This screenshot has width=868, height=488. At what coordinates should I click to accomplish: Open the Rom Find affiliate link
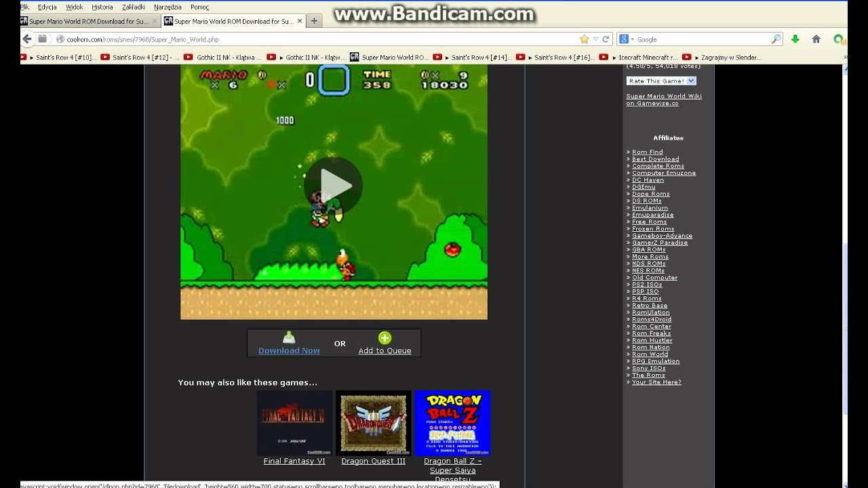click(x=647, y=152)
